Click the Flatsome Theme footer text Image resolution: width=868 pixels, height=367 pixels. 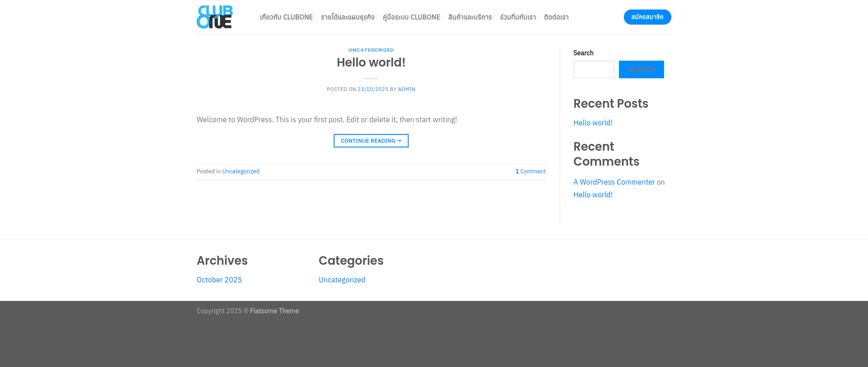[x=274, y=311]
